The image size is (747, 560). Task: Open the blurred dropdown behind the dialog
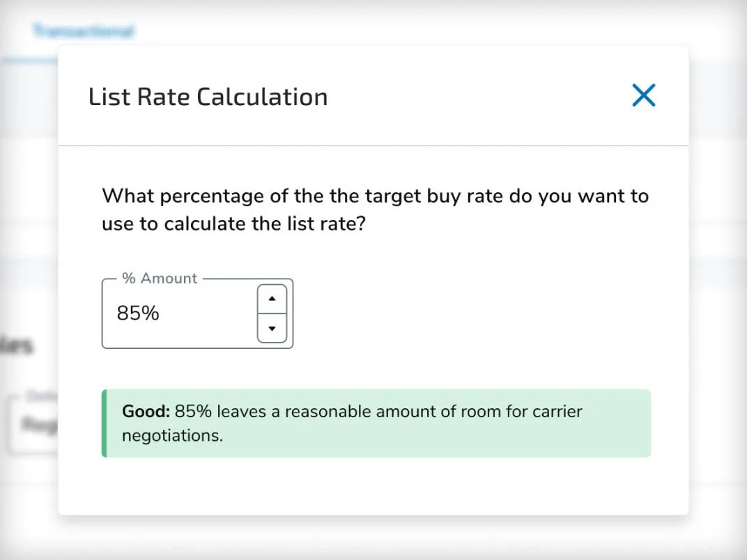[32, 423]
